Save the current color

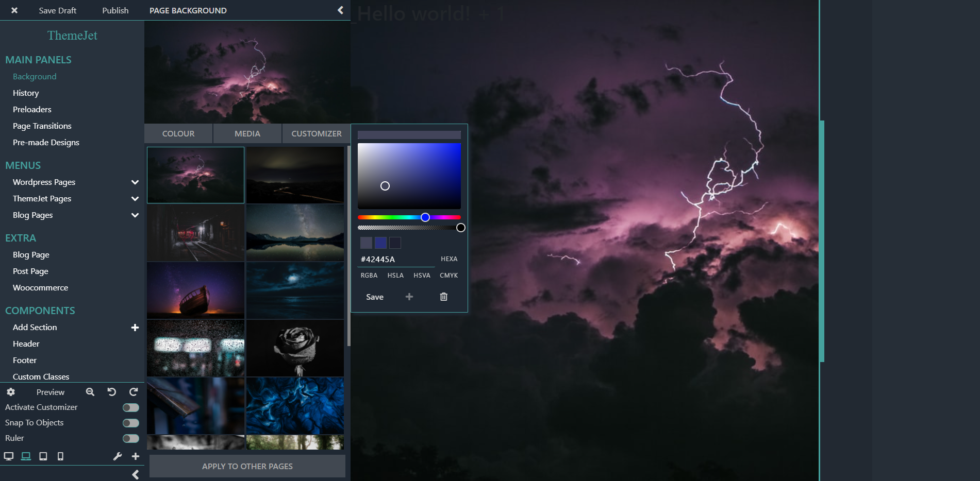(x=374, y=297)
